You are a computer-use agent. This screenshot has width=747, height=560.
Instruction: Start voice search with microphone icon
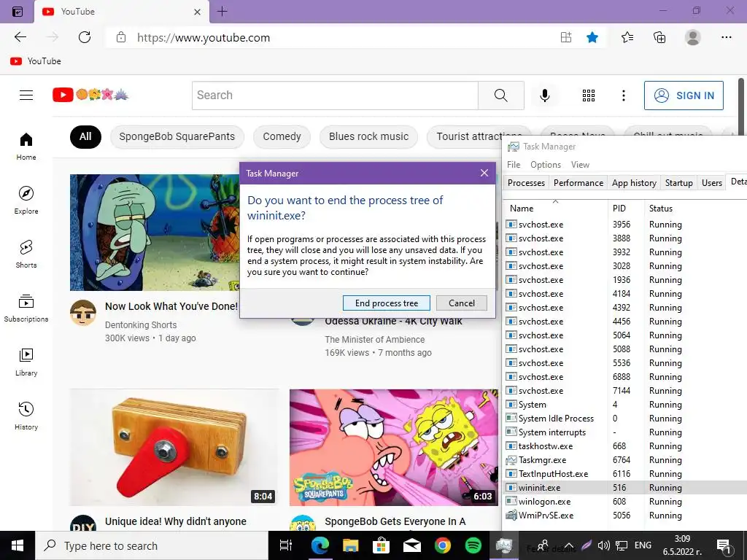coord(544,96)
